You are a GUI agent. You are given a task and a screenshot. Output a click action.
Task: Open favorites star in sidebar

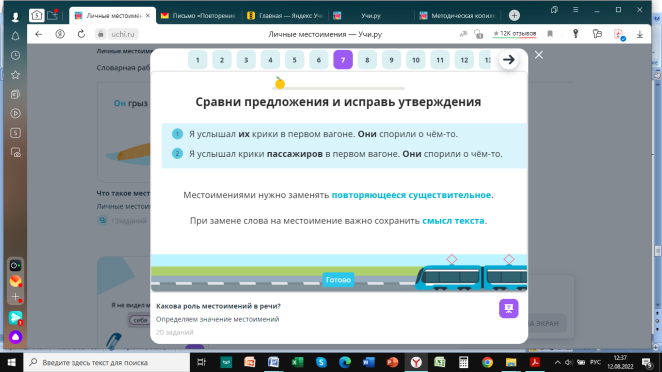point(16,75)
